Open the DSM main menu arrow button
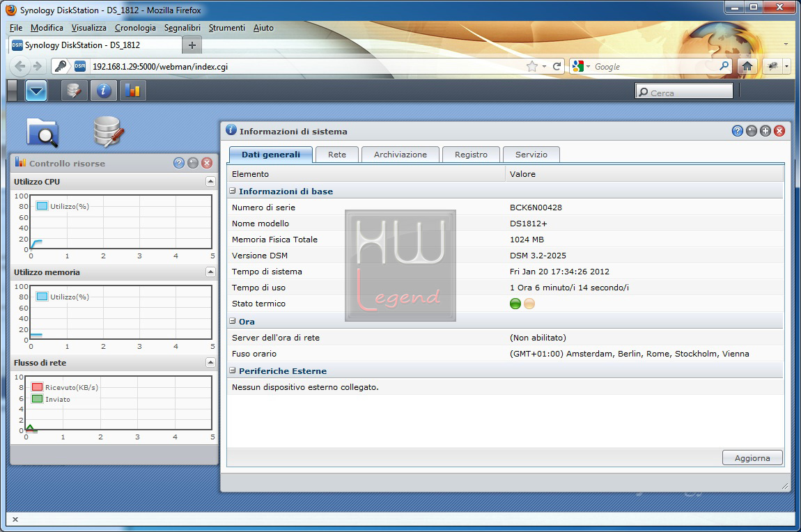The width and height of the screenshot is (801, 532). click(x=36, y=91)
